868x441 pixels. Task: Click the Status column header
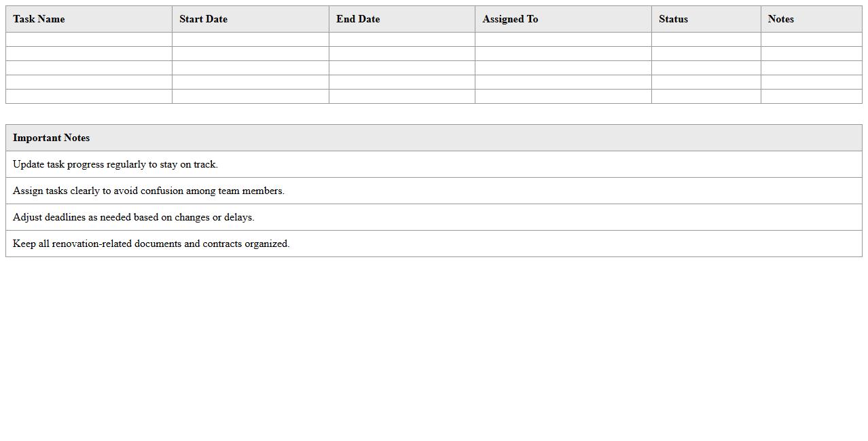(x=673, y=19)
